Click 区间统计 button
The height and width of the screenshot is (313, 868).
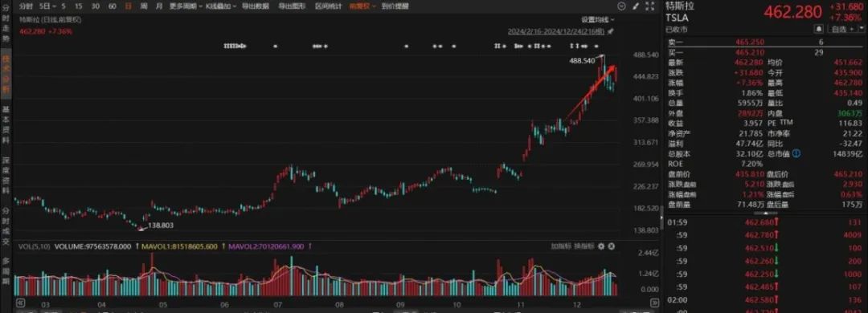point(328,6)
